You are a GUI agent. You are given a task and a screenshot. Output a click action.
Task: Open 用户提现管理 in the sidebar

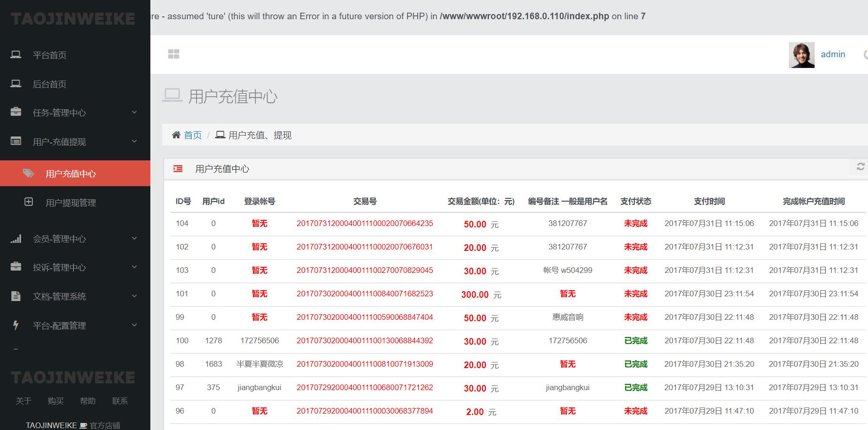pyautogui.click(x=70, y=203)
